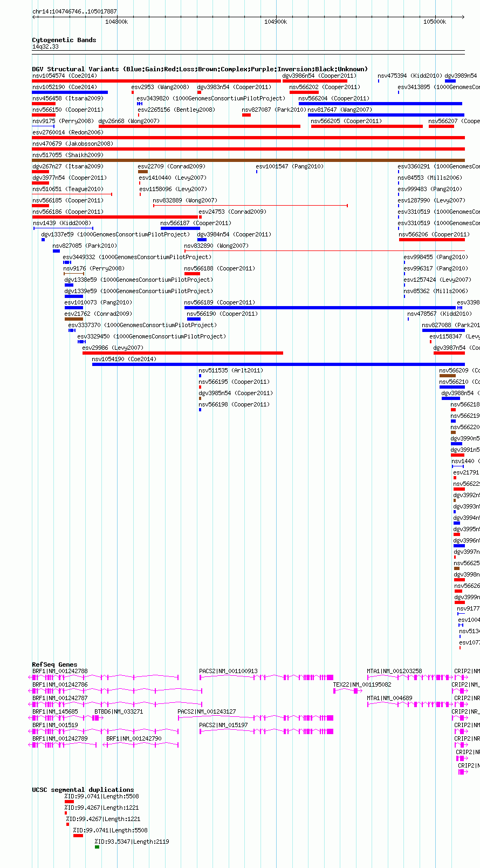This screenshot has width=480, height=868.
Task: Click nsv517055 (Shaikh2009) complex variant label
Action: (x=68, y=155)
